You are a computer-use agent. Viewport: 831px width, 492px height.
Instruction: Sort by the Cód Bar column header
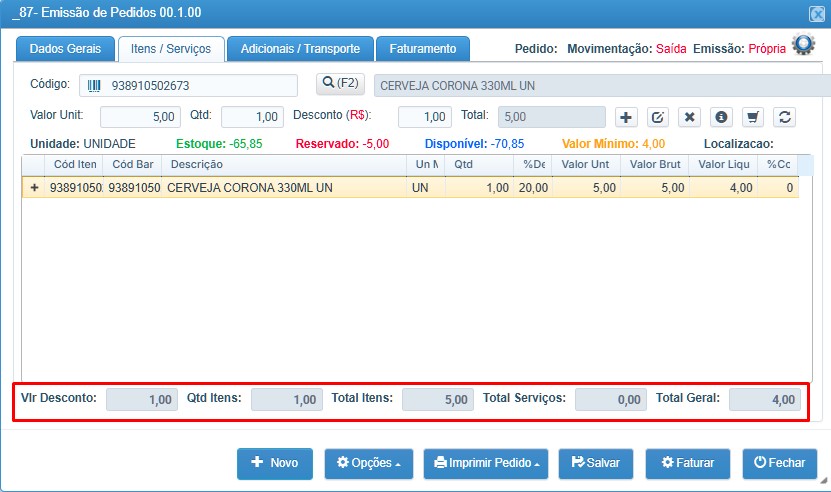pos(132,165)
